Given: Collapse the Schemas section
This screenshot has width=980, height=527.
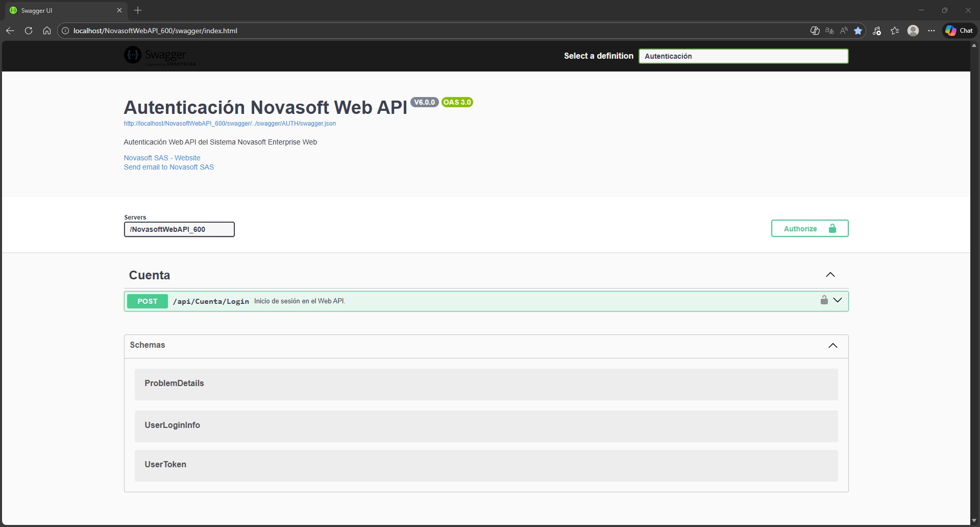Looking at the screenshot, I should click(833, 346).
